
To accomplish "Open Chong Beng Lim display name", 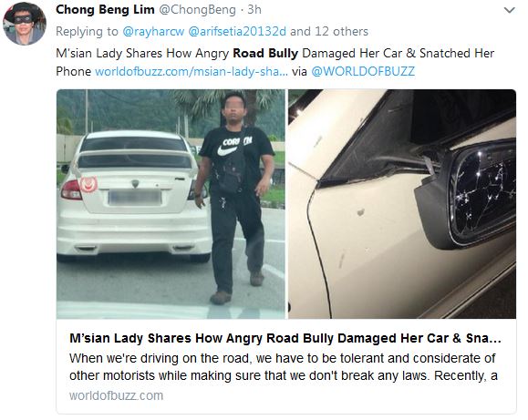I will coord(105,9).
